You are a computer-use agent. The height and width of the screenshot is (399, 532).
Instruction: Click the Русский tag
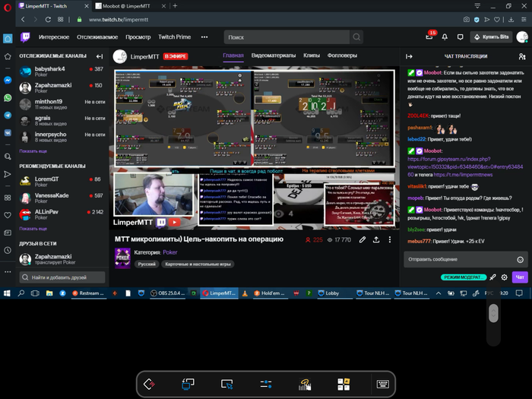pyautogui.click(x=147, y=264)
